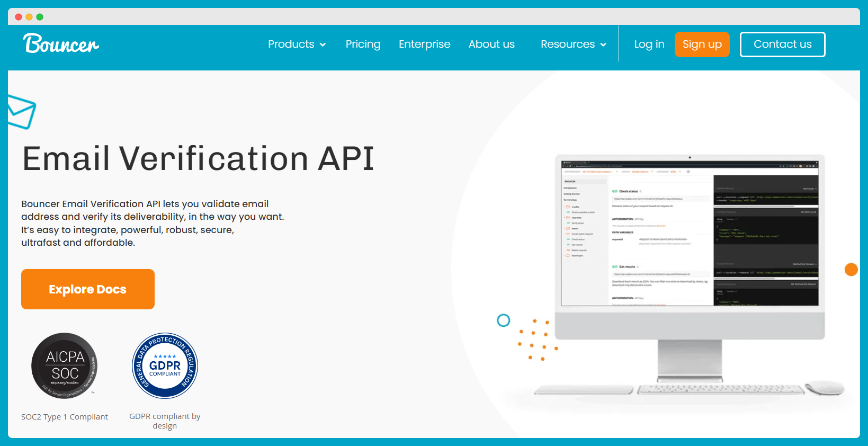This screenshot has height=446, width=868.
Task: Click the API docs monitor screenshot
Action: tap(690, 234)
